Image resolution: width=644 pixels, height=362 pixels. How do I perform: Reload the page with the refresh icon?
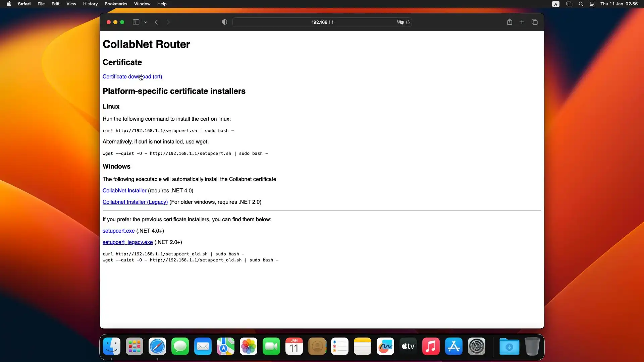coord(408,22)
